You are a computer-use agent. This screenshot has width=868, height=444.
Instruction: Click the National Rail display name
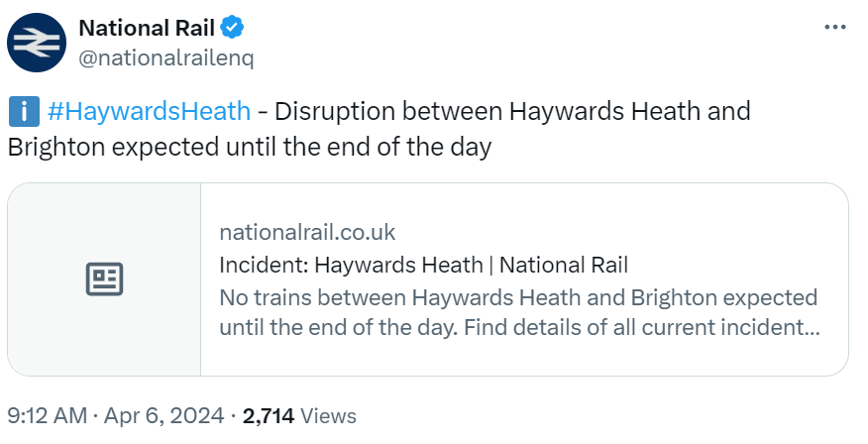pyautogui.click(x=146, y=26)
